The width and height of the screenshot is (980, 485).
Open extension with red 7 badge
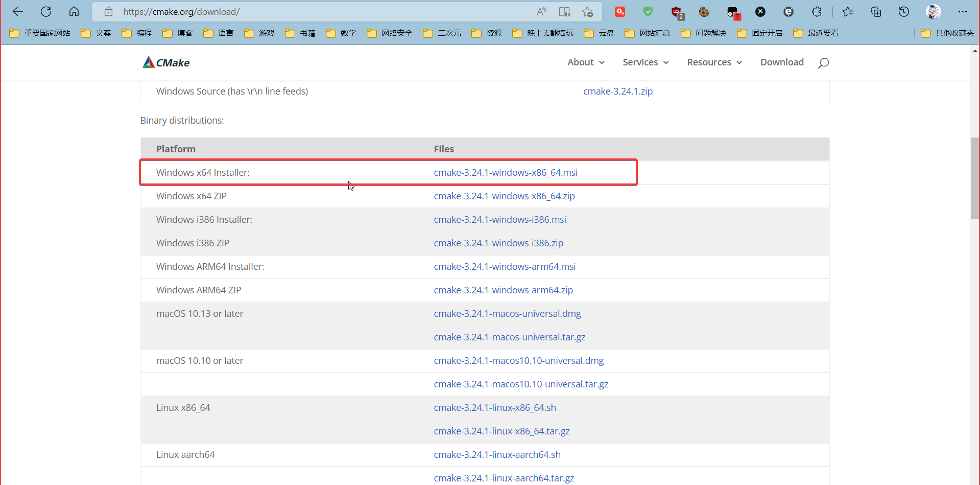pos(733,12)
